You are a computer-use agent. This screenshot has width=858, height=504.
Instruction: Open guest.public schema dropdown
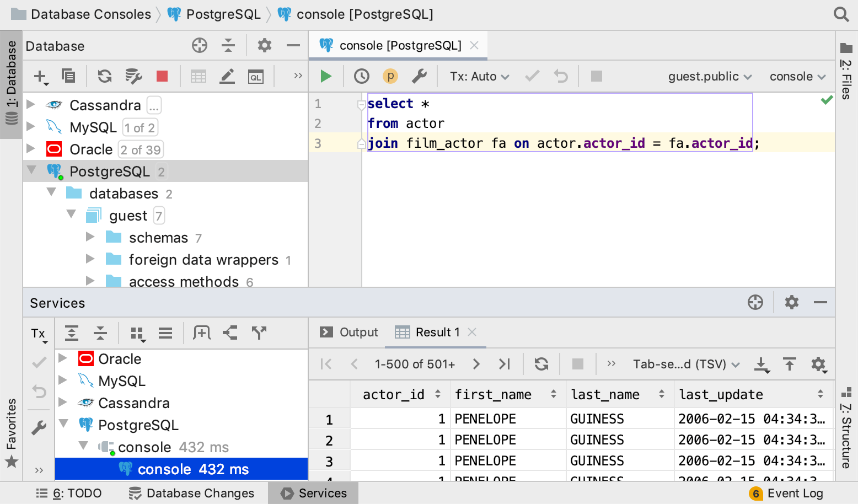pos(710,76)
